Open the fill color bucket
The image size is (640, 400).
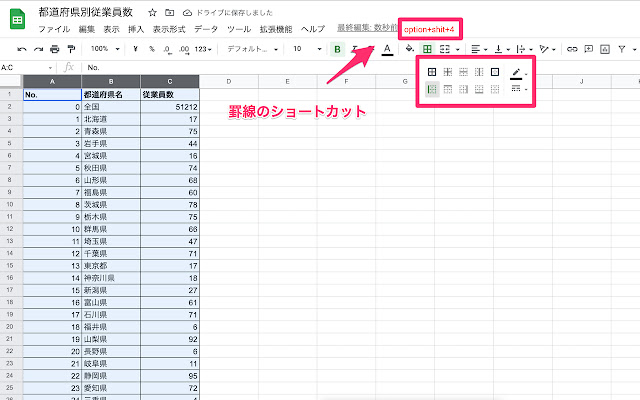pos(409,49)
